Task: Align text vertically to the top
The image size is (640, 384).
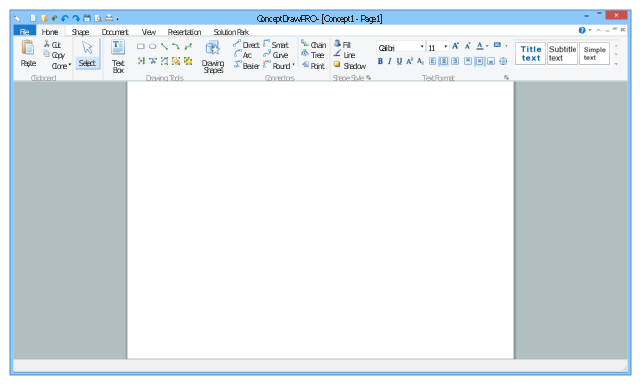Action: [x=468, y=61]
